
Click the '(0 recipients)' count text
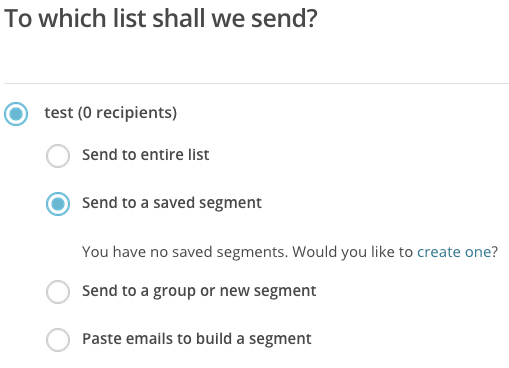click(127, 113)
